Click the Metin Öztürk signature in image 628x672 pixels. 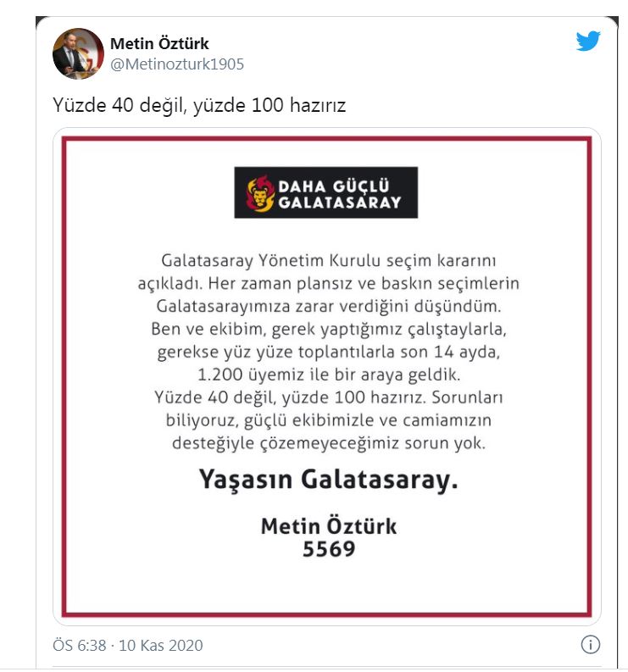pyautogui.click(x=329, y=526)
